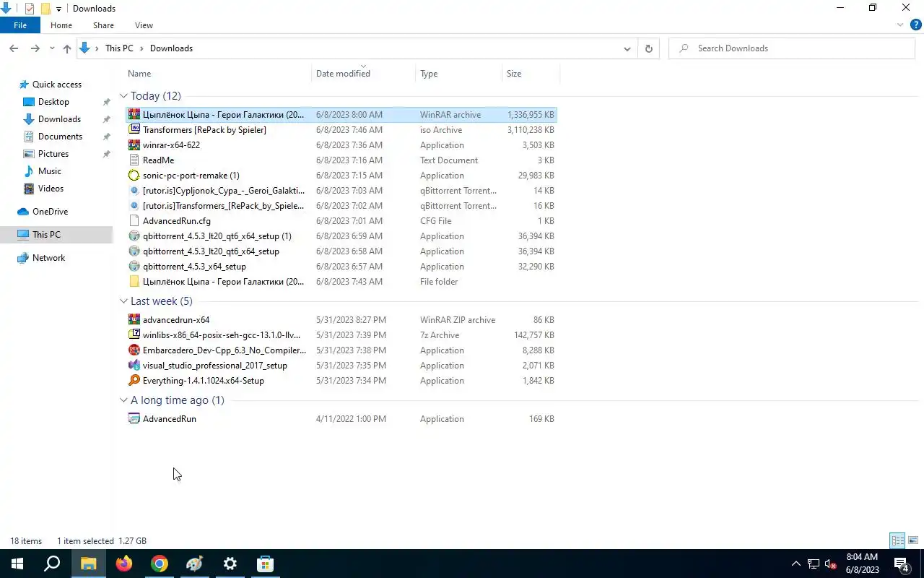The width and height of the screenshot is (924, 578).
Task: Open the Help question mark icon
Action: click(916, 25)
